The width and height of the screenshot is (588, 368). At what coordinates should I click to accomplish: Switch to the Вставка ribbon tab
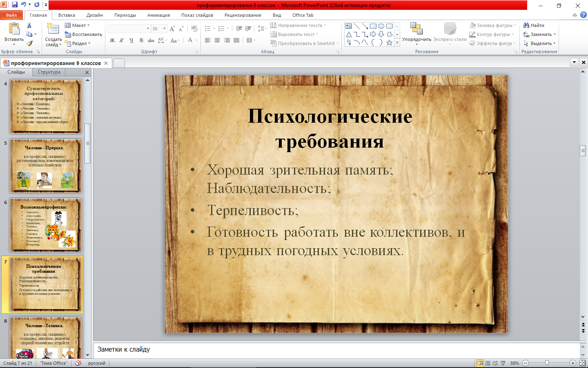point(67,15)
